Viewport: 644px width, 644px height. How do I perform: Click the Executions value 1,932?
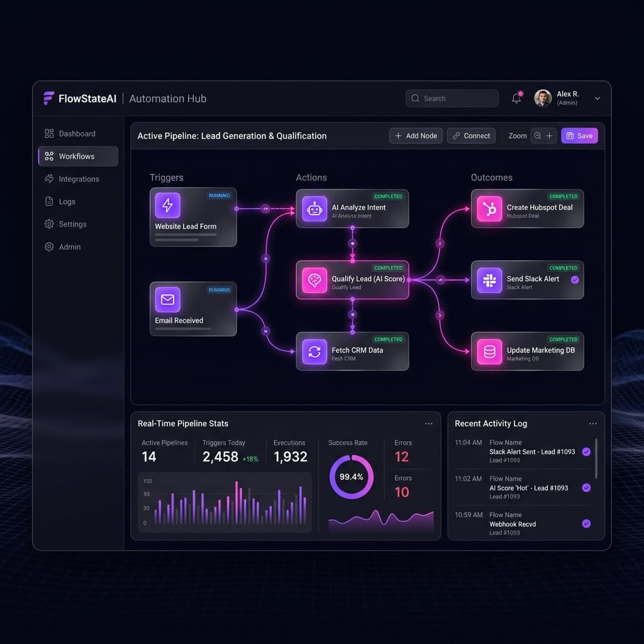291,457
